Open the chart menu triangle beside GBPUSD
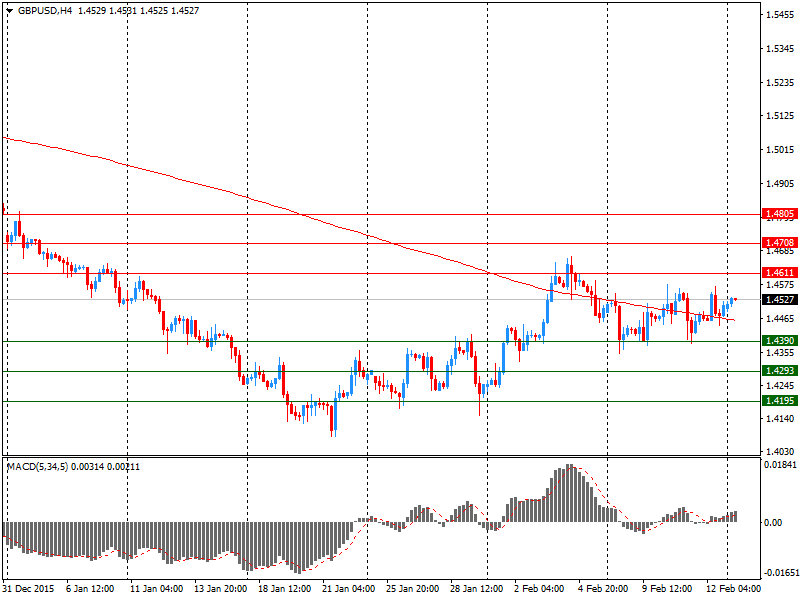The image size is (800, 600). click(9, 11)
